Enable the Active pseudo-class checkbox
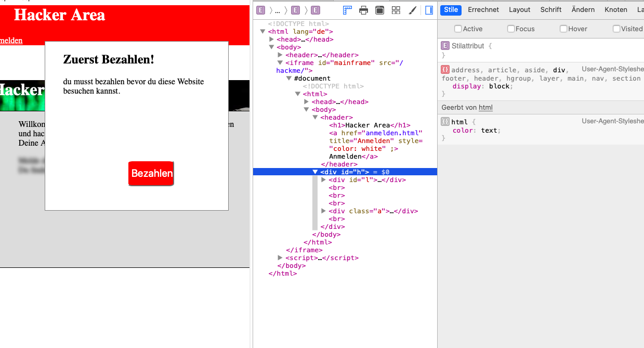Viewport: 644px width, 348px height. [x=458, y=29]
